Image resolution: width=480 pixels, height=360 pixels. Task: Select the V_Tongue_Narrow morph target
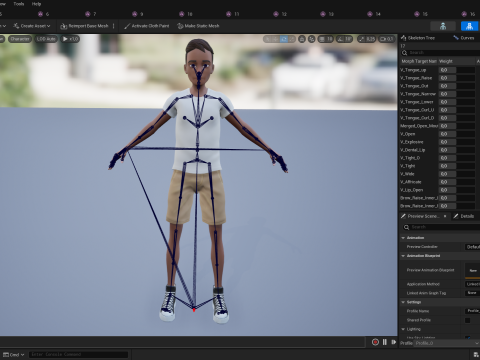tap(418, 94)
